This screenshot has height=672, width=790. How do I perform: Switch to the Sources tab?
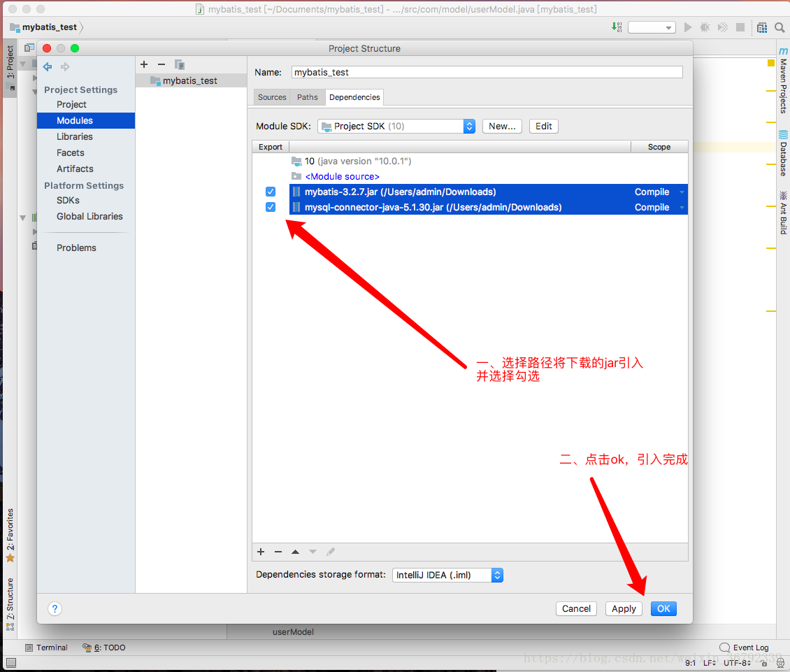click(272, 97)
